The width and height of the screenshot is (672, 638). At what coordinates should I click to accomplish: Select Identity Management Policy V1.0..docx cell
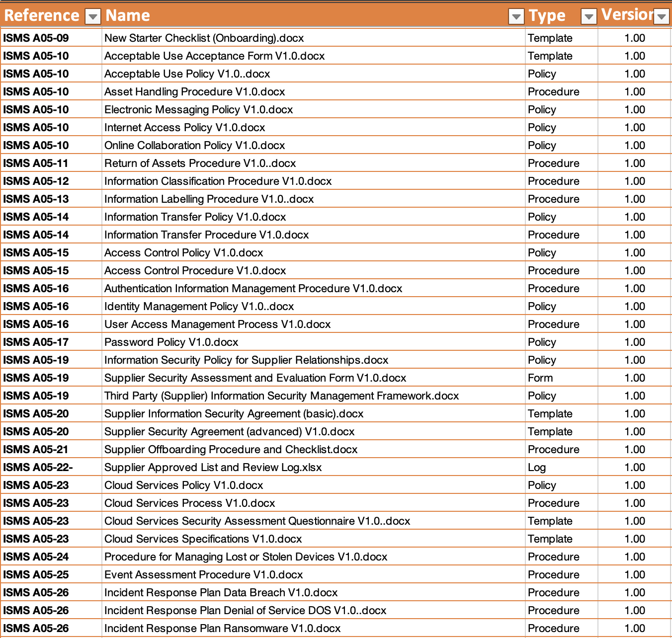tap(314, 306)
